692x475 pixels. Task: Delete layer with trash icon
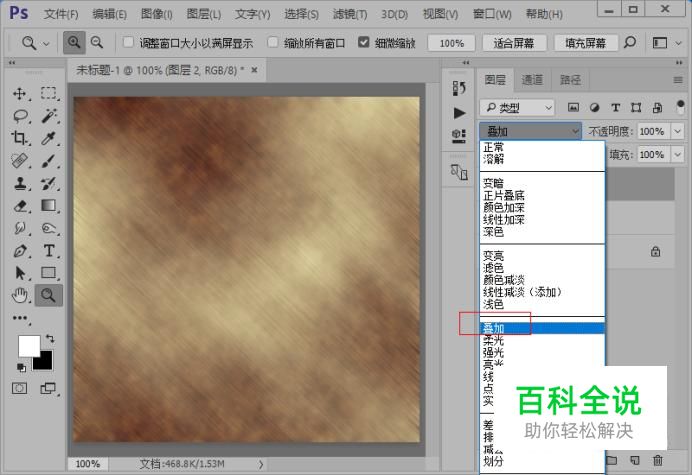point(658,460)
